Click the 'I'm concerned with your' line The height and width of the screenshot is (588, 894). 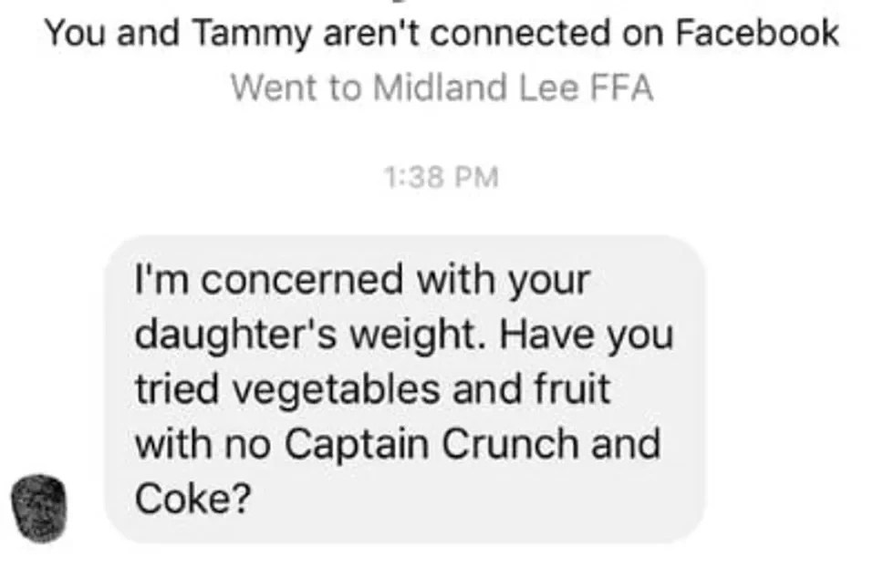click(362, 280)
